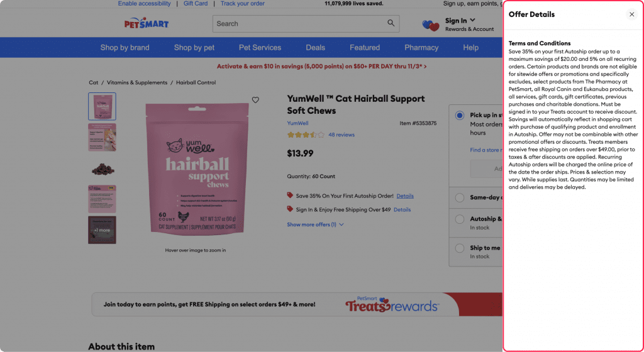Click the red tag icon beside the Autoship offer
The width and height of the screenshot is (644, 352).
pyautogui.click(x=290, y=195)
